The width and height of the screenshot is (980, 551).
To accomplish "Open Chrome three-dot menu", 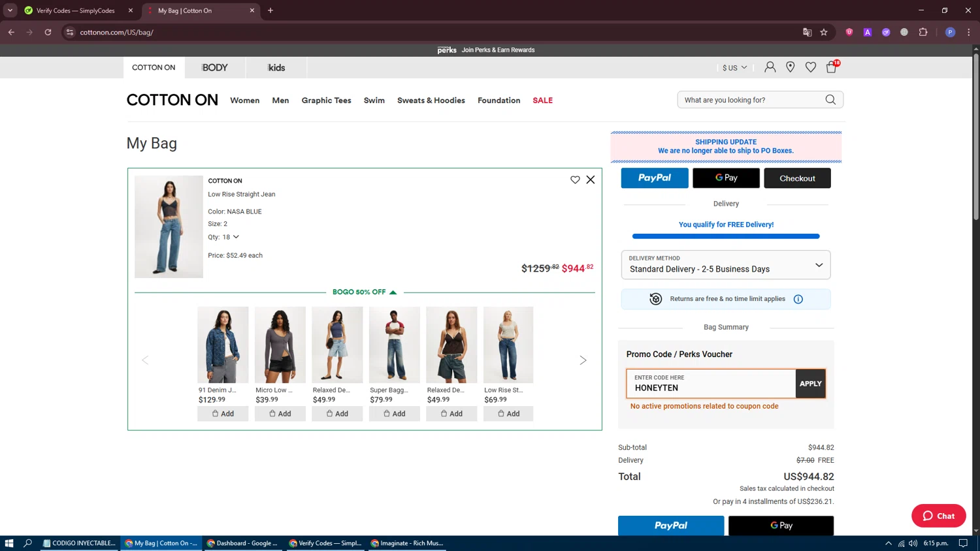I will tap(969, 32).
